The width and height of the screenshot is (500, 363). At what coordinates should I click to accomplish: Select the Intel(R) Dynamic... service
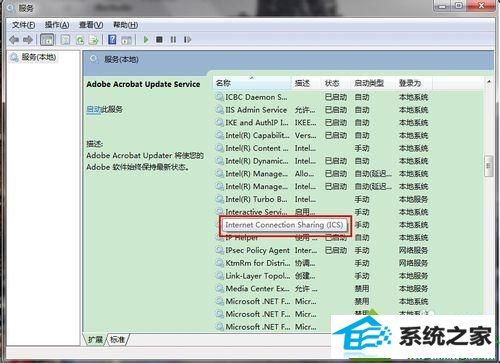(x=322, y=161)
